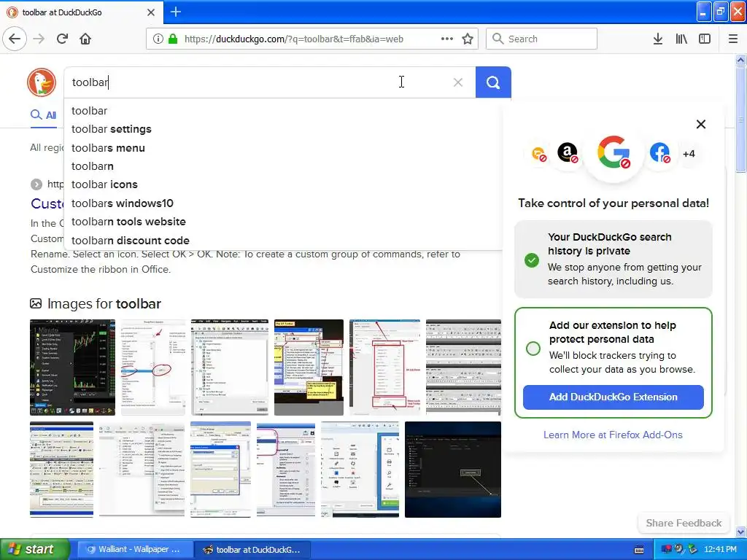Click the Facebook tracker logo

(659, 153)
